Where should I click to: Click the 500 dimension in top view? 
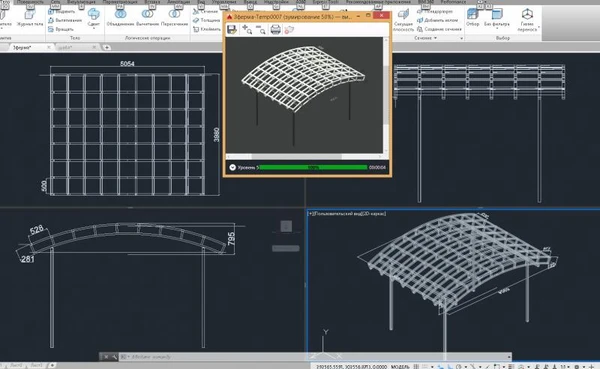44,186
